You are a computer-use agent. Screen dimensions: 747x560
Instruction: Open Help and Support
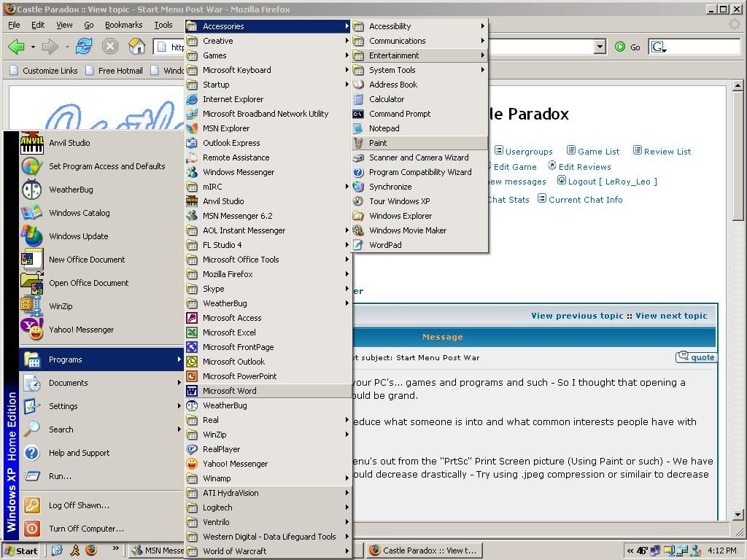tap(101, 453)
